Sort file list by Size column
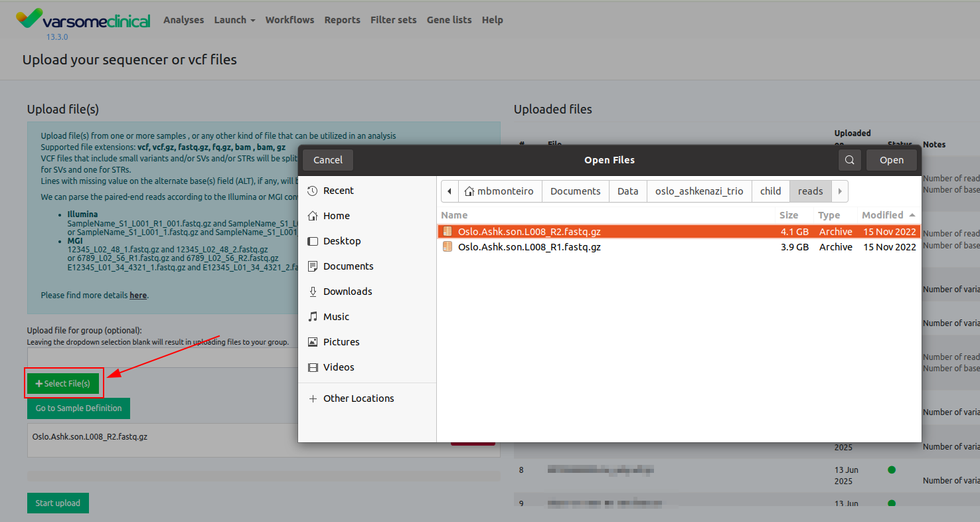980x522 pixels. click(789, 215)
